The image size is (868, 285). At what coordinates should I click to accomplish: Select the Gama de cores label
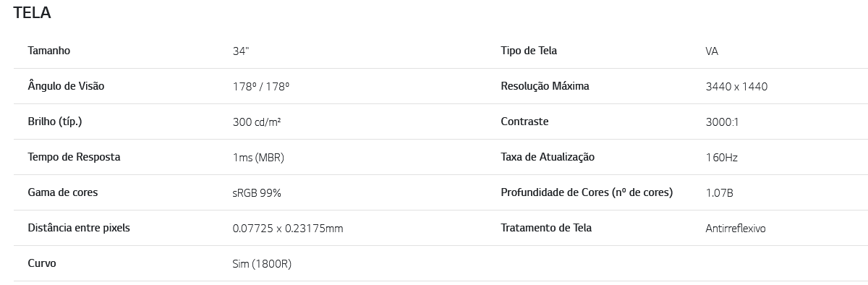coord(62,192)
